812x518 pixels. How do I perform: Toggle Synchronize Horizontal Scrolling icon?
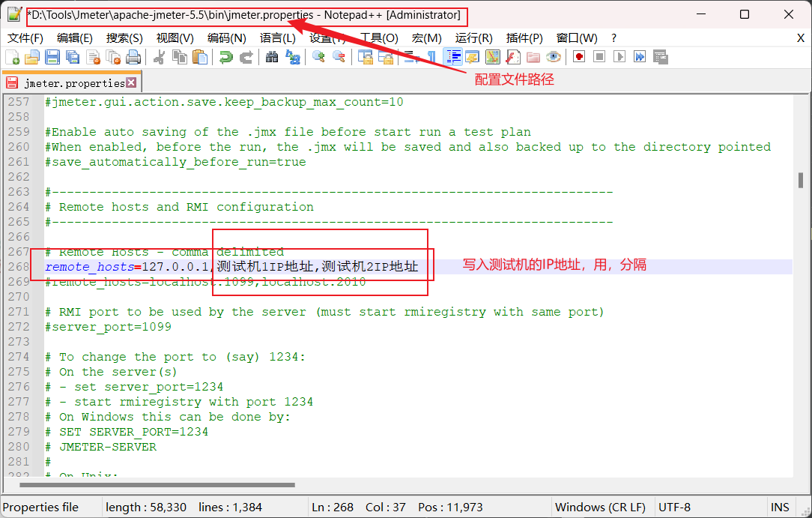coord(385,57)
